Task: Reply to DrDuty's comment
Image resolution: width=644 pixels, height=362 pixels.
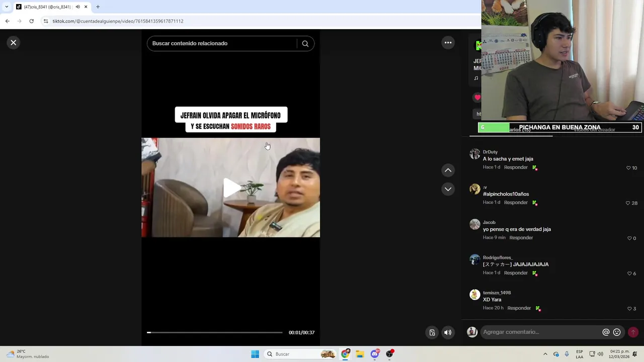Action: pos(516,167)
